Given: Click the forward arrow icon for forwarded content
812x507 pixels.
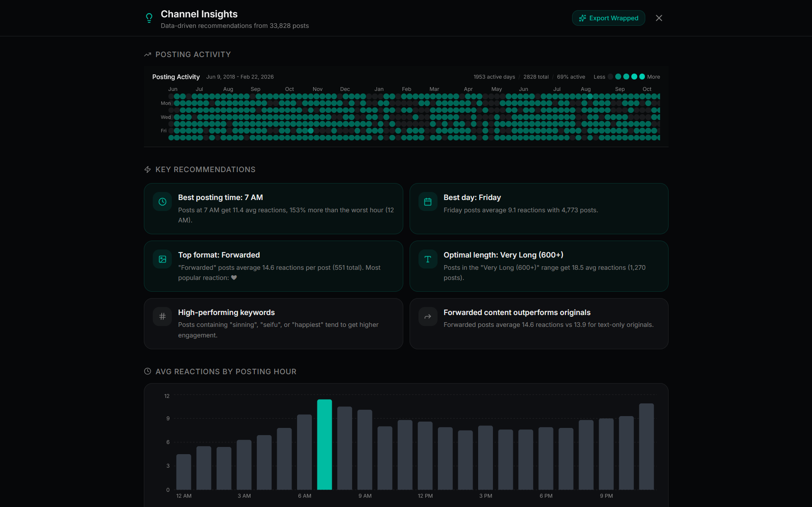Looking at the screenshot, I should (x=427, y=317).
